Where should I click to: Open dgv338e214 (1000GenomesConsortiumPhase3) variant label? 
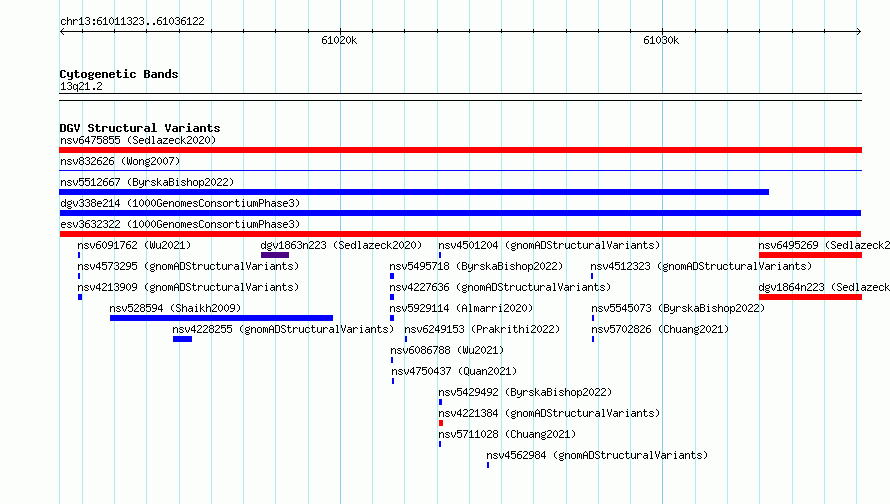point(180,203)
